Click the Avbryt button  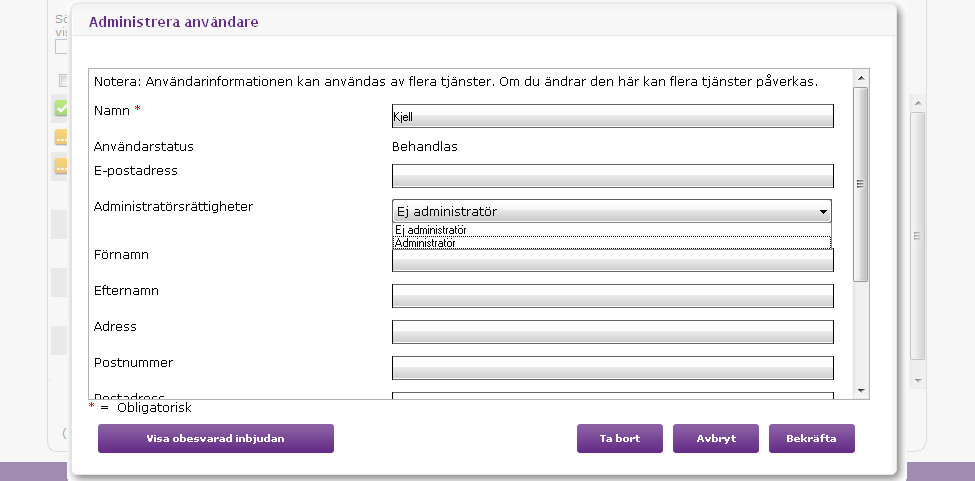[x=716, y=438]
